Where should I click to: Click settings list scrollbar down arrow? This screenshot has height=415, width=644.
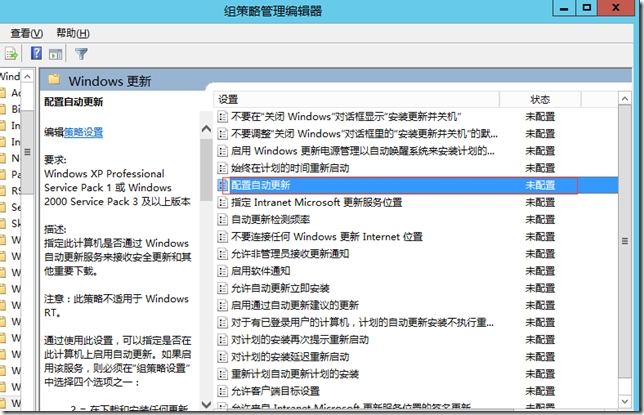tap(625, 401)
